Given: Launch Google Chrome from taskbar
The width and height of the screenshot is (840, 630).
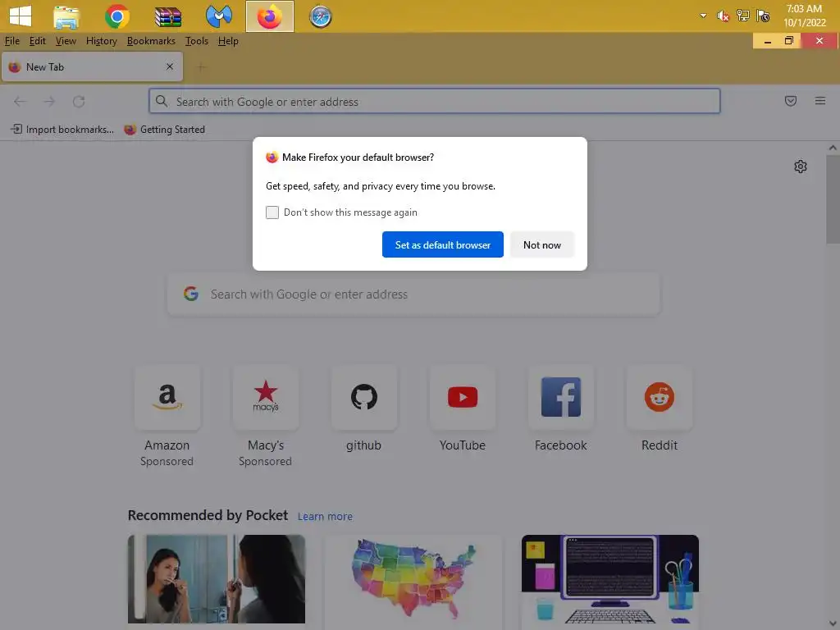Looking at the screenshot, I should [116, 16].
